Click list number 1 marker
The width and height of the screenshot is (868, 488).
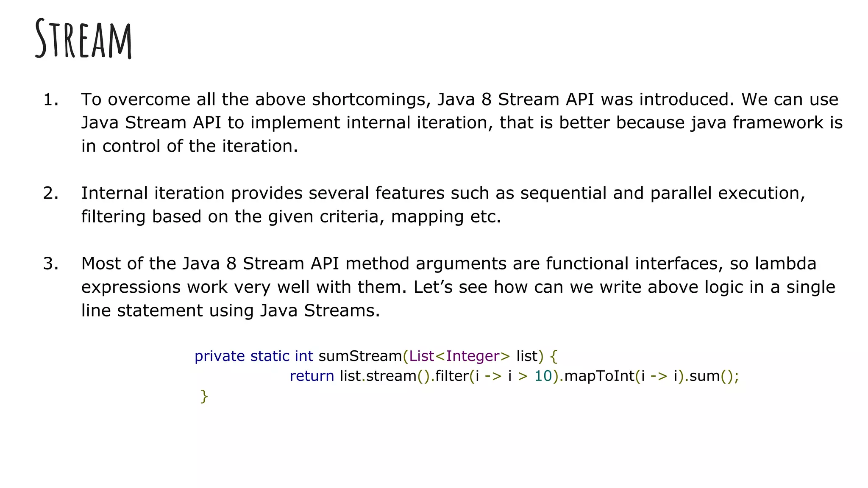[51, 100]
